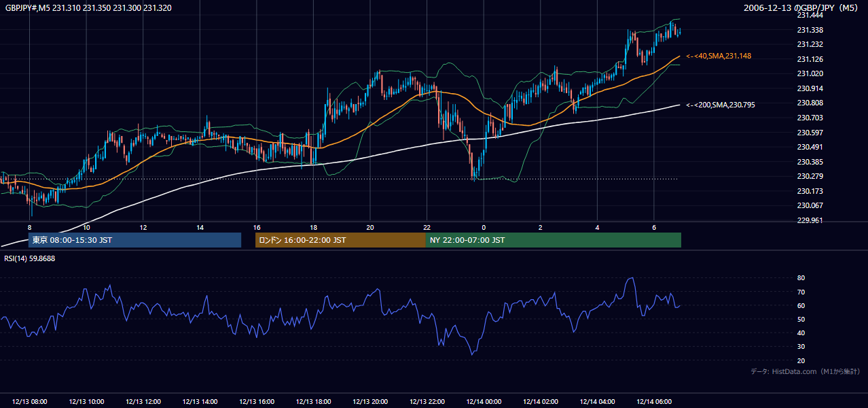The height and width of the screenshot is (408, 868).
Task: Click hour label 22 under price chart
Action: click(x=427, y=227)
